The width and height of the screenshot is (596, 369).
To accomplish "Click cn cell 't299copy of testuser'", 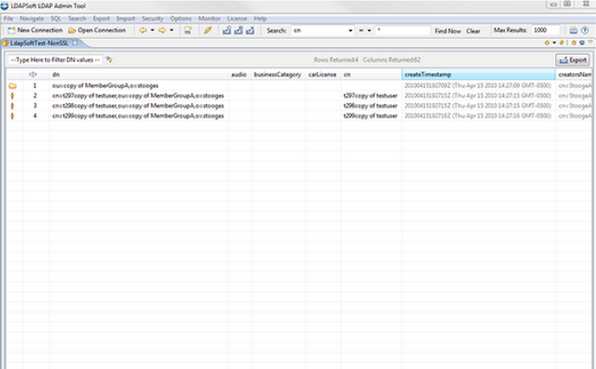I will [x=371, y=116].
